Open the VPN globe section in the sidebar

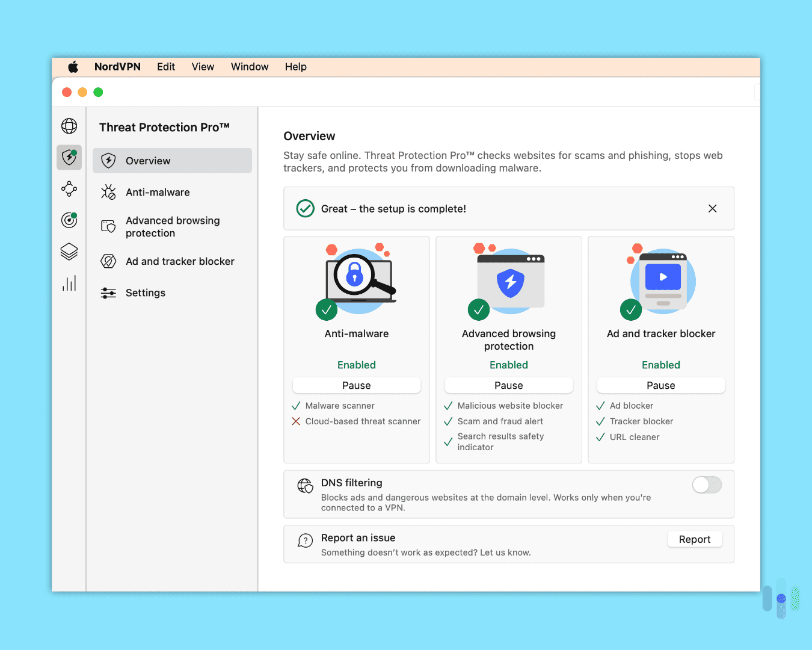point(69,126)
